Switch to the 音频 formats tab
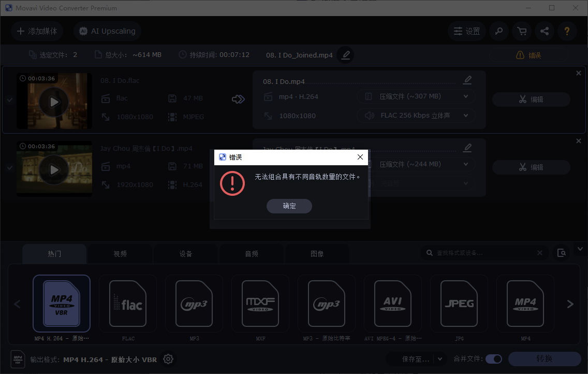Screen dimensions: 588x374 (252, 254)
